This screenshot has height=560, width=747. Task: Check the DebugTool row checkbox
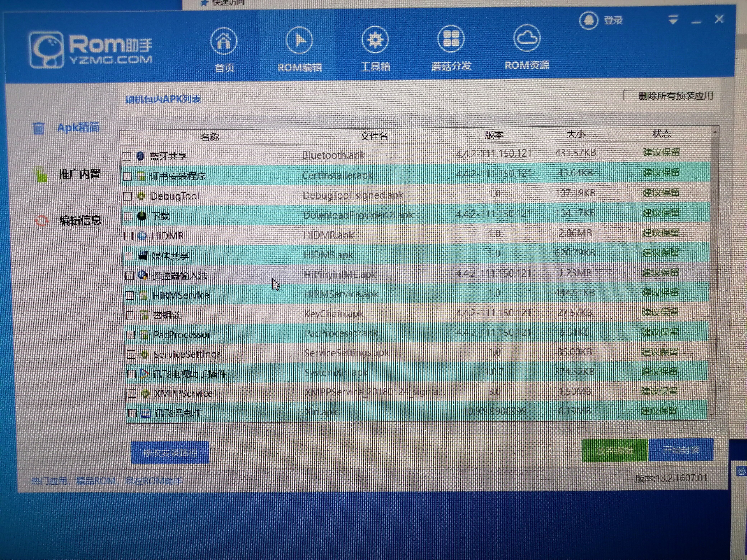(128, 196)
